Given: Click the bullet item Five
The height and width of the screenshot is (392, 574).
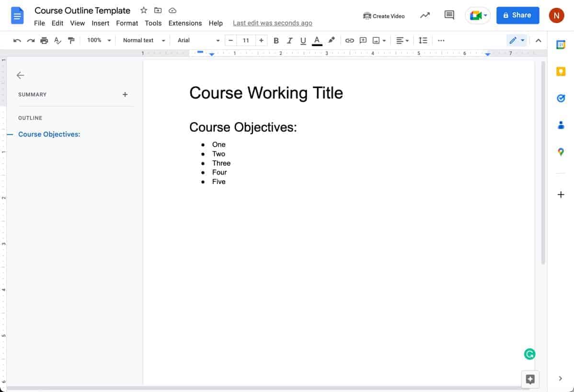Looking at the screenshot, I should [218, 182].
